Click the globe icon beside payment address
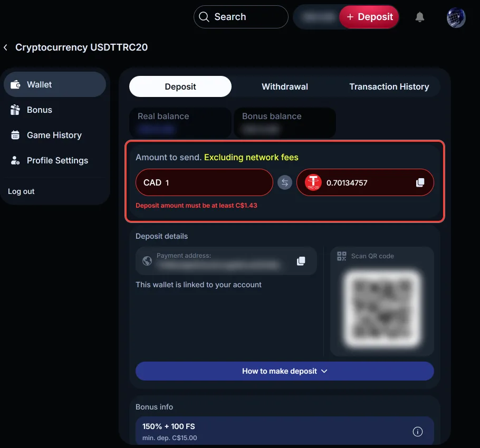Screen dimensions: 480x448 (147, 261)
